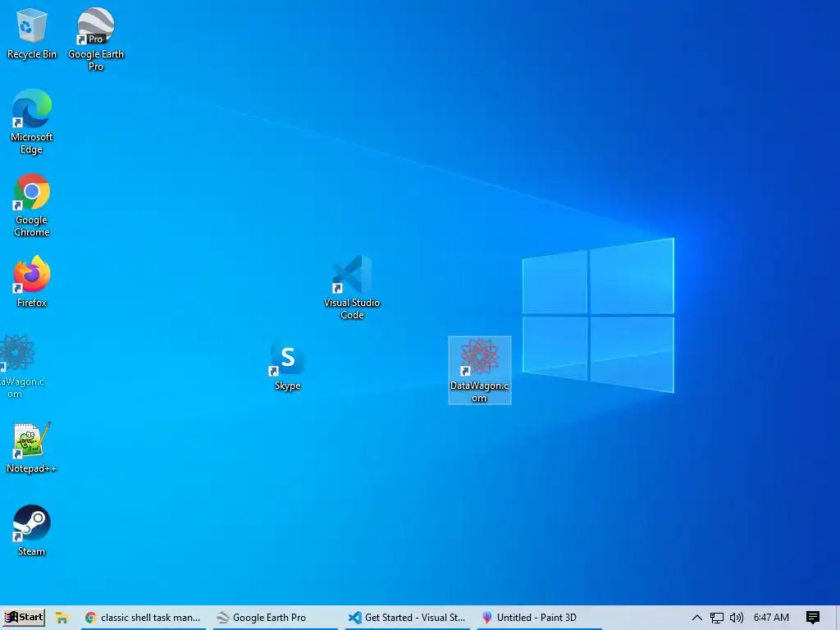Select the Microsoft Edge desktop shortcut
840x630 pixels.
point(32,121)
